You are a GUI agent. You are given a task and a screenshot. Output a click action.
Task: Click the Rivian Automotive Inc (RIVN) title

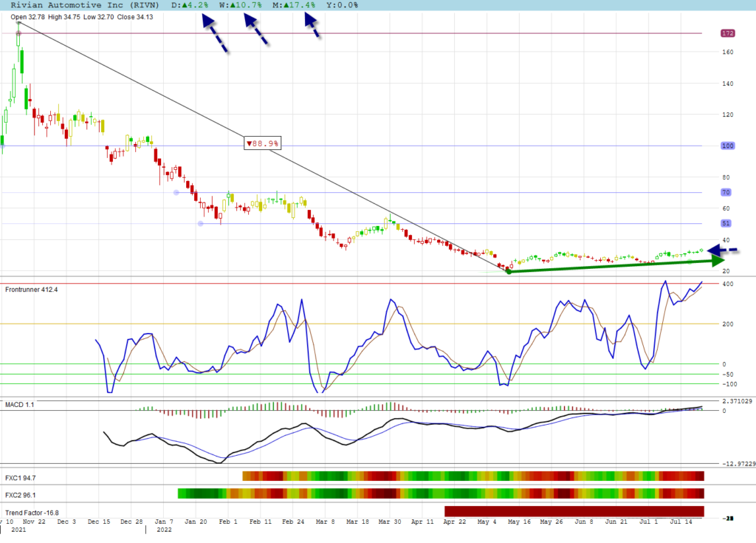pyautogui.click(x=85, y=5)
